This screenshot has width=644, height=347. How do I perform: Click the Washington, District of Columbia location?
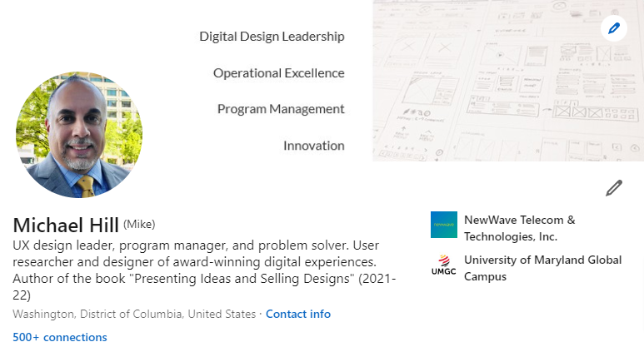point(134,314)
